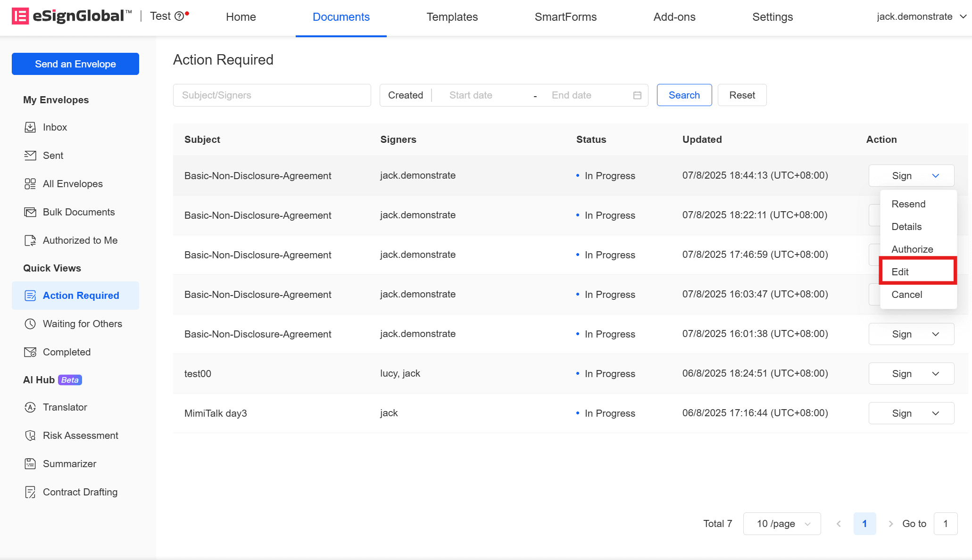Click calendar icon in date range field
The width and height of the screenshot is (972, 560).
[x=637, y=95]
